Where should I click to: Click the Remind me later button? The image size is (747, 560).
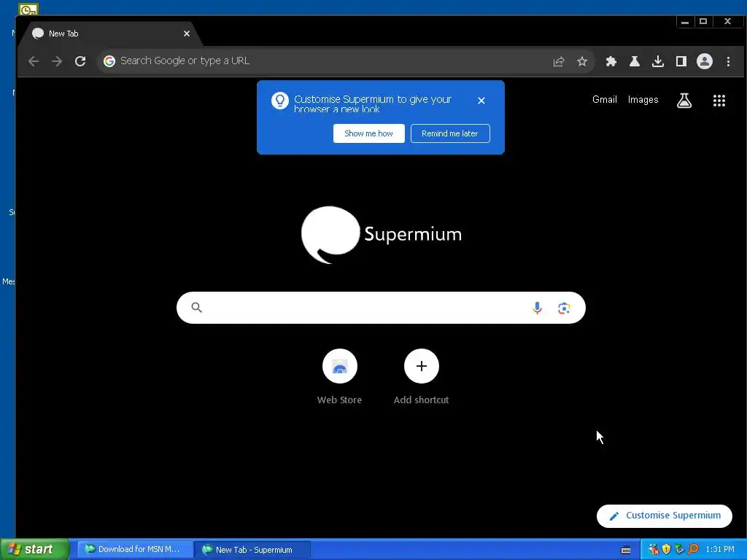coord(450,133)
